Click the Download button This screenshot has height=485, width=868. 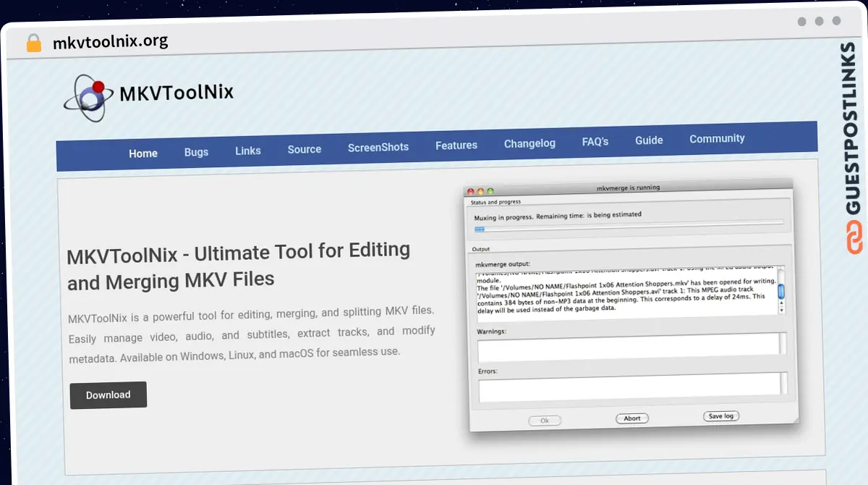pos(109,395)
